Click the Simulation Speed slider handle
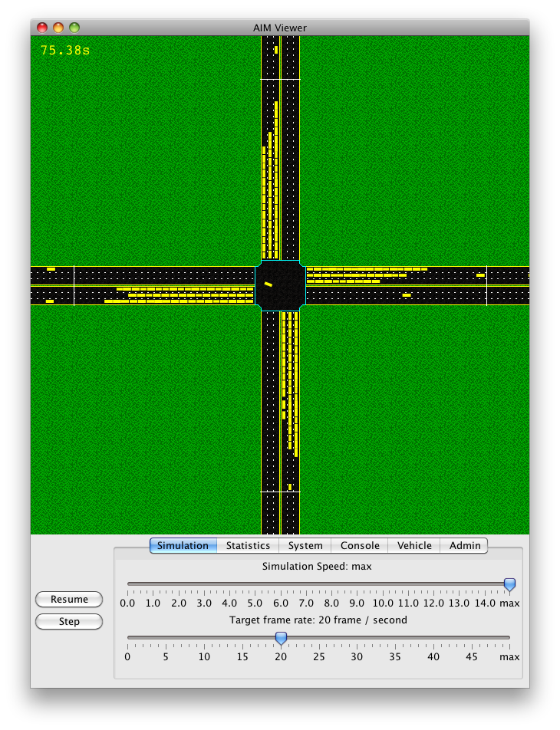 [x=509, y=585]
